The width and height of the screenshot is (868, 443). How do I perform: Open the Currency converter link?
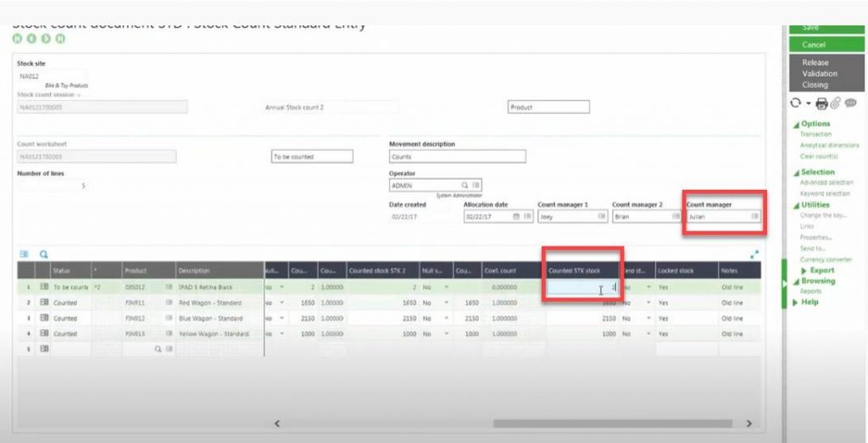tap(826, 259)
